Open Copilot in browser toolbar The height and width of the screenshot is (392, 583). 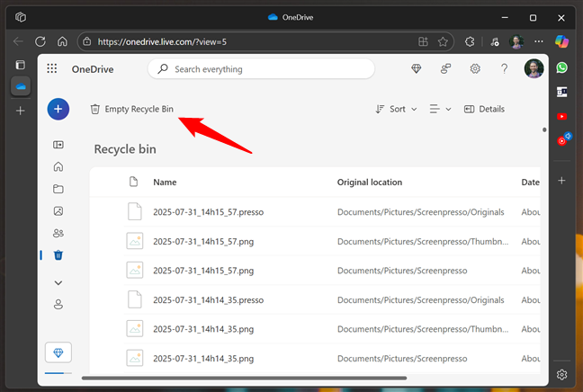click(x=561, y=41)
